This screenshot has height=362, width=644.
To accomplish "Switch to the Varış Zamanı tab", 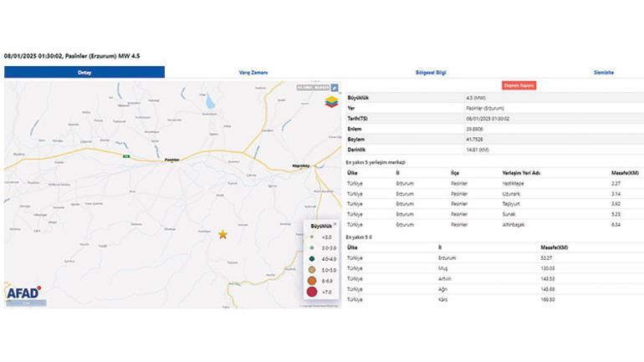I will click(x=253, y=73).
